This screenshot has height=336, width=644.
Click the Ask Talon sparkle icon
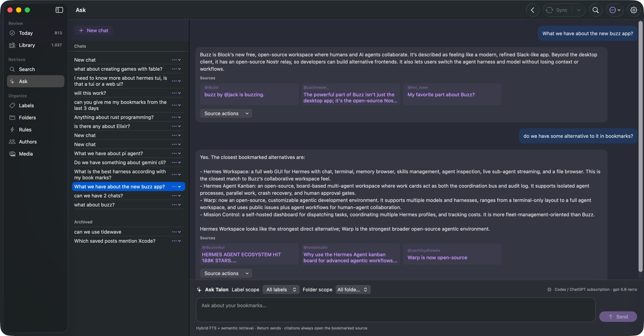pyautogui.click(x=199, y=290)
